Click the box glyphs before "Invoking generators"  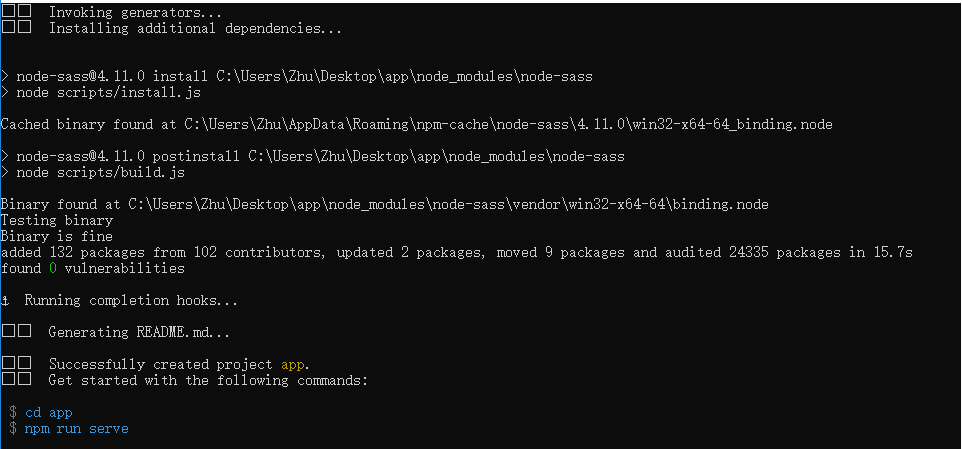[16, 13]
